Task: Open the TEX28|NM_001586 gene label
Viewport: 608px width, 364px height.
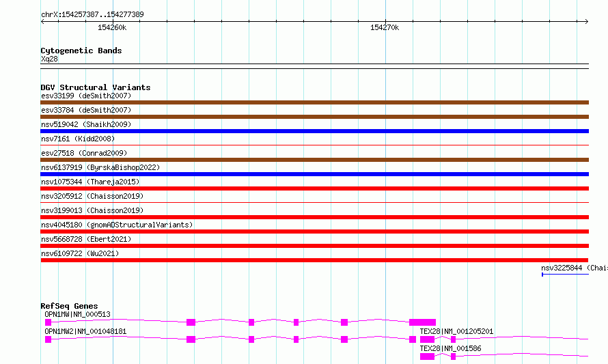Action: pos(450,348)
